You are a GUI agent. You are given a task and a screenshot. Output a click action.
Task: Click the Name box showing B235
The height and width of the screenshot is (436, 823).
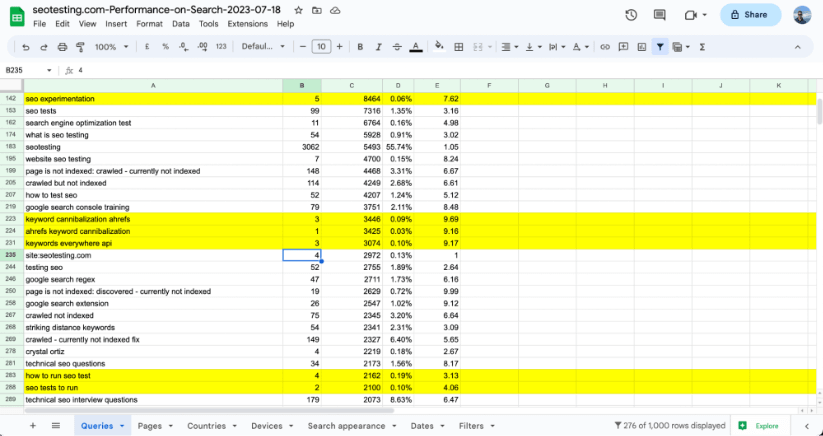[28, 70]
